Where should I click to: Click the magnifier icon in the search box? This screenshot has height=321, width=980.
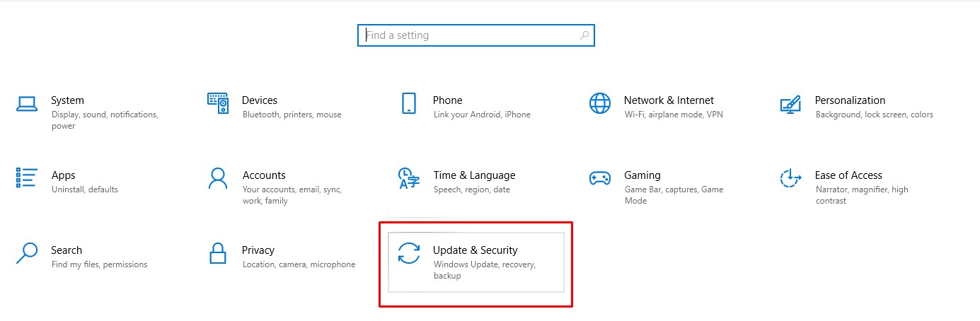[584, 35]
